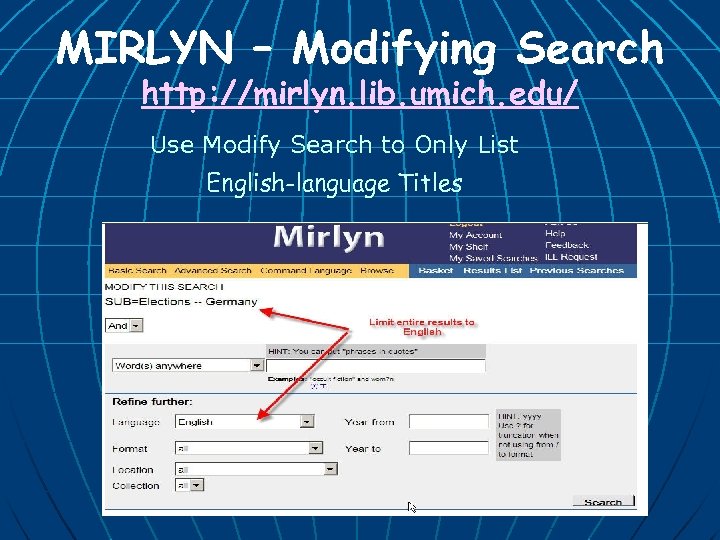Open the Feedback link
Screen dimensions: 720x540
click(567, 245)
